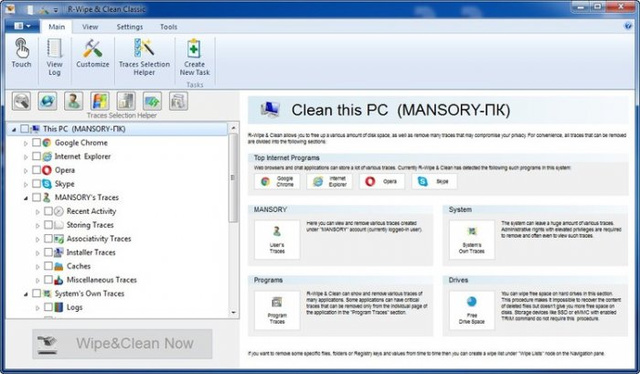
Task: Select Miscellaneous Traces tree item
Action: 102,280
